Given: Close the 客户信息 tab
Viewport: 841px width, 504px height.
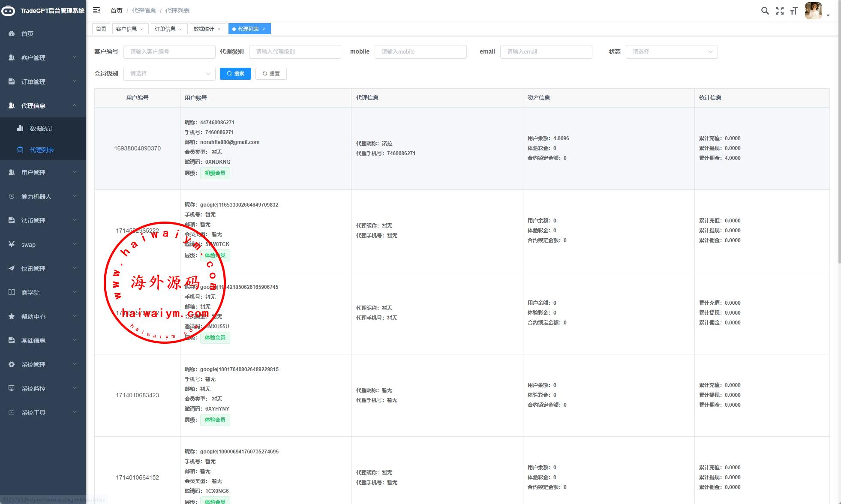Looking at the screenshot, I should (x=141, y=29).
